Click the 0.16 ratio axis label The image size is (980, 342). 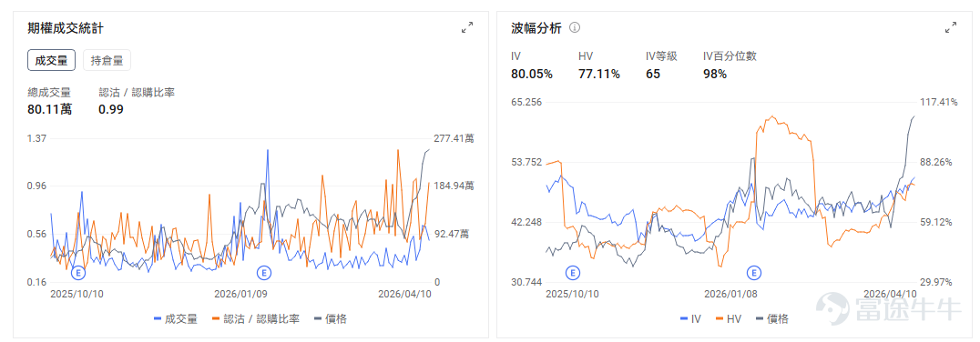[x=36, y=282]
